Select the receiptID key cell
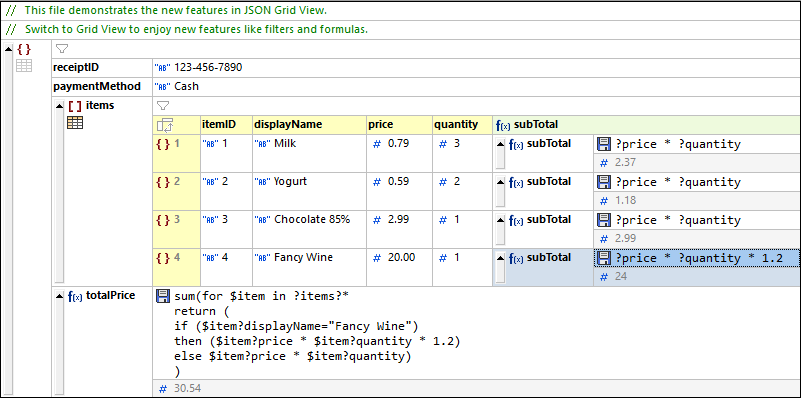Image resolution: width=801 pixels, height=398 pixels. tap(102, 67)
